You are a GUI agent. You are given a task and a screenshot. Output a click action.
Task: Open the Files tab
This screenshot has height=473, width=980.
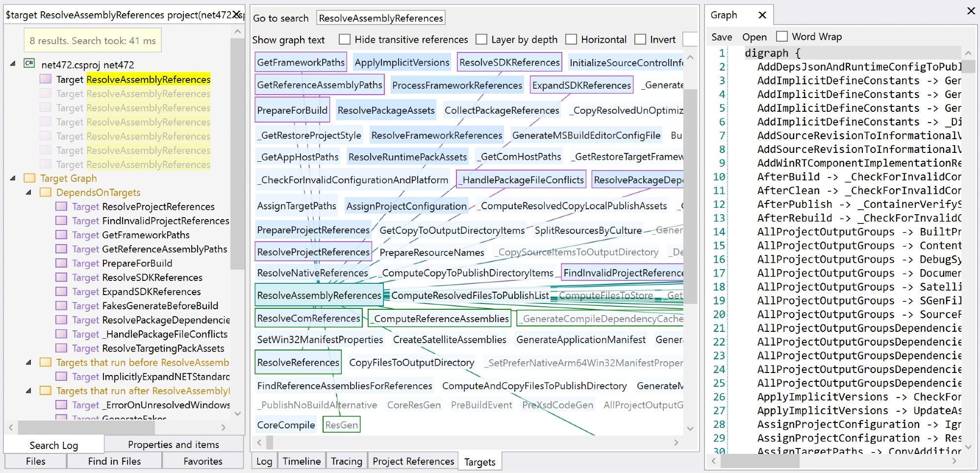[x=35, y=461]
